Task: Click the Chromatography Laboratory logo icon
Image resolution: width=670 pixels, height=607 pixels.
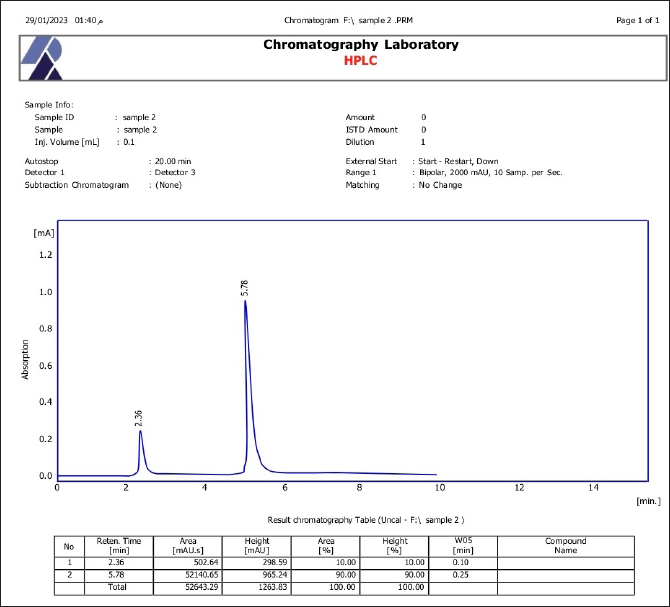Action: 42,57
